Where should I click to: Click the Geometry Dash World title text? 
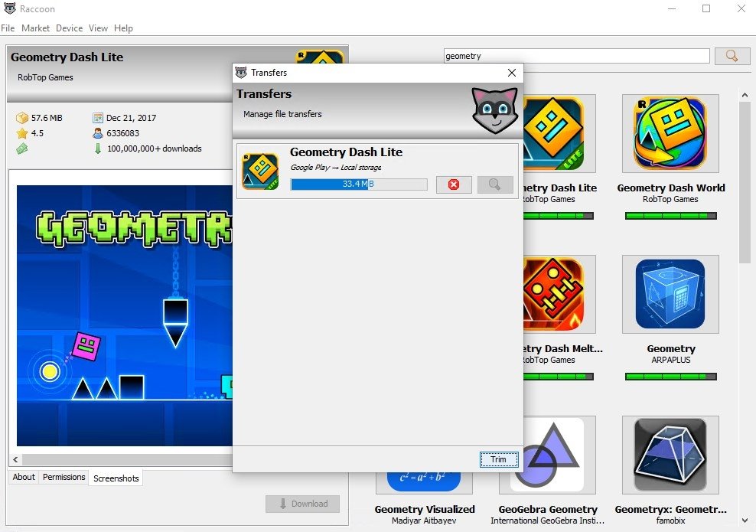pyautogui.click(x=670, y=188)
